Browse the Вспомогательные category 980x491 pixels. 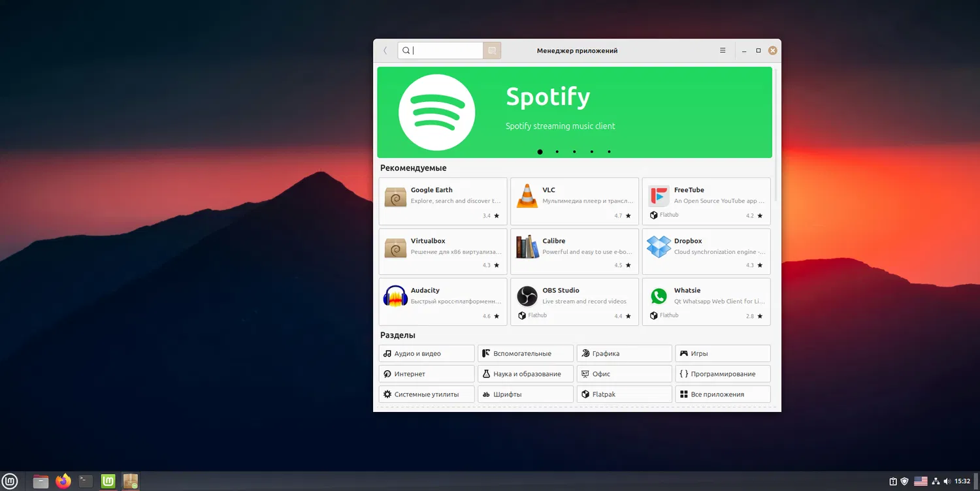525,354
